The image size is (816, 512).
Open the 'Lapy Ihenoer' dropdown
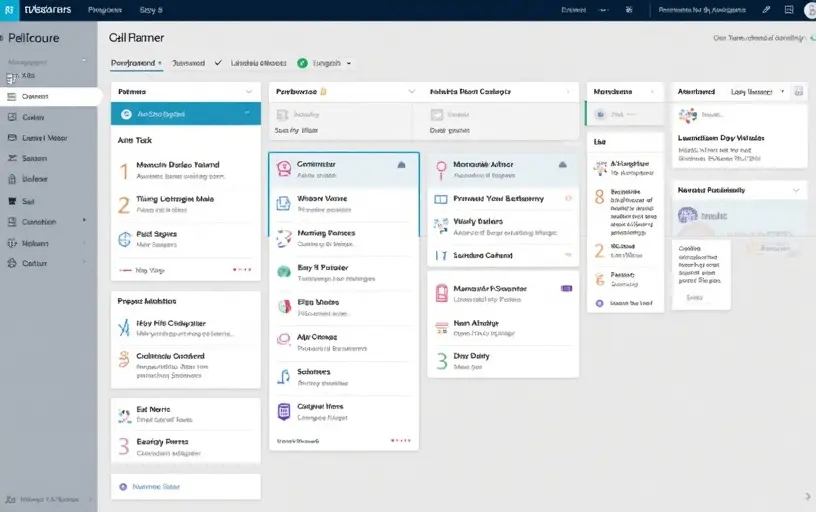click(x=757, y=92)
